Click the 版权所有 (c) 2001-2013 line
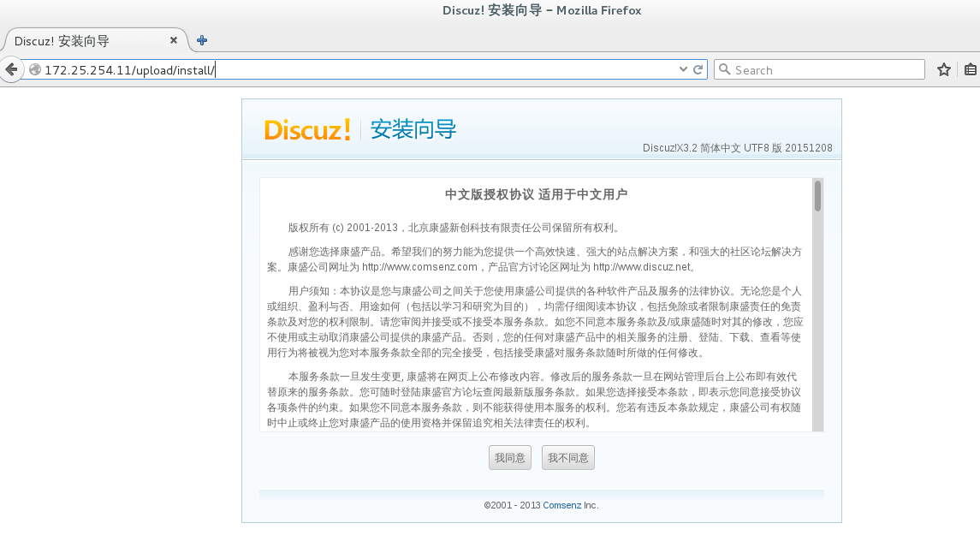Screen dimensions: 980x547 click(x=454, y=228)
